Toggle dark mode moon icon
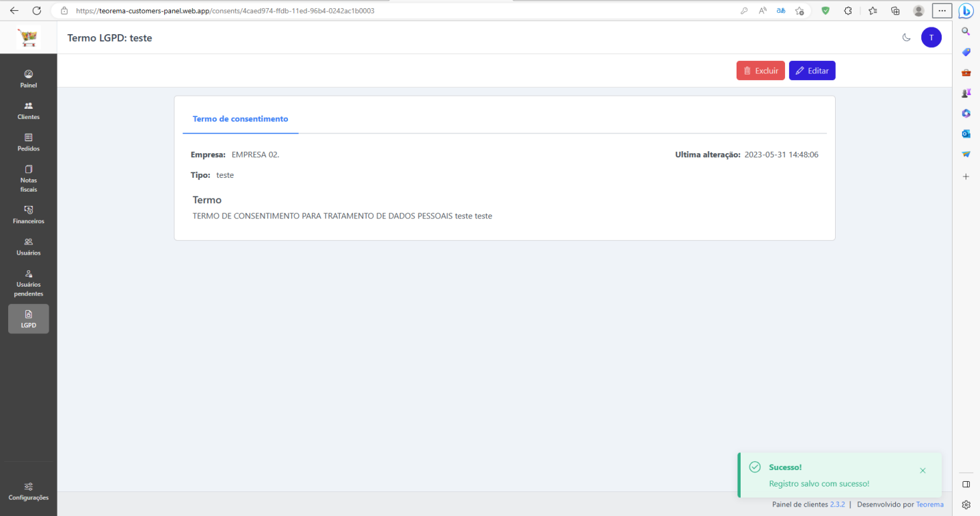 [x=907, y=38]
